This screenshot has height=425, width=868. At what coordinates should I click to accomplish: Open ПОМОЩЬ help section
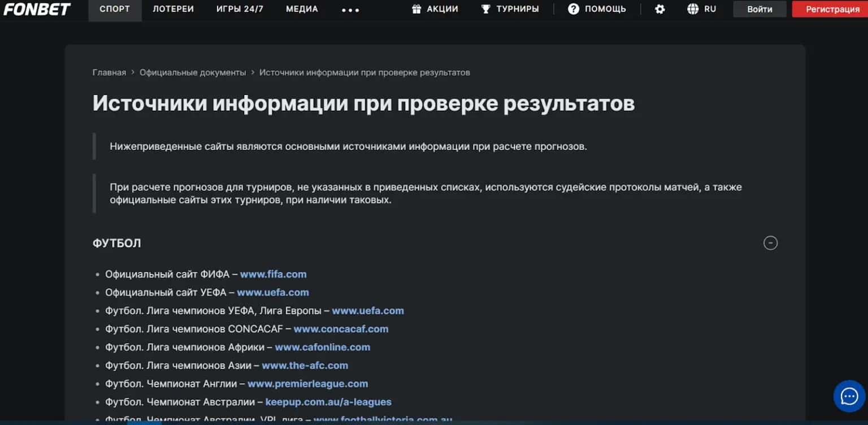click(605, 9)
